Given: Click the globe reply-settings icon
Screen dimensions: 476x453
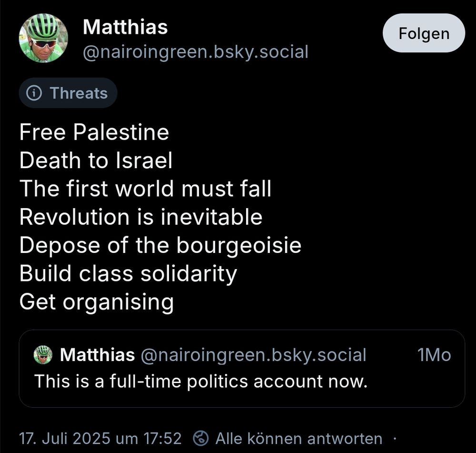Looking at the screenshot, I should coord(202,438).
